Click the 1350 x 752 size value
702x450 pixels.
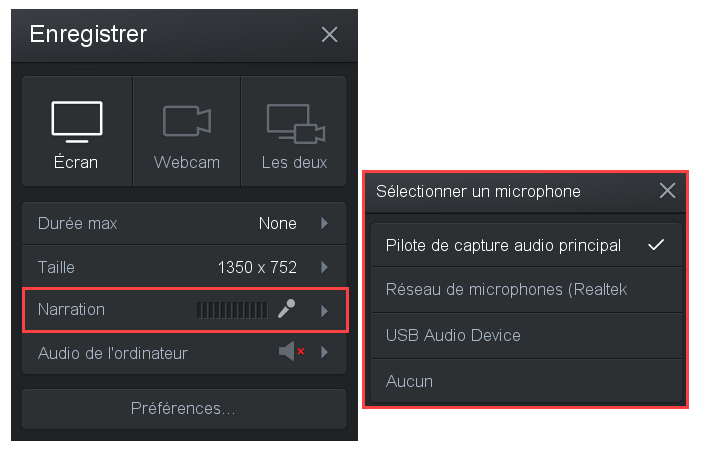pos(257,267)
